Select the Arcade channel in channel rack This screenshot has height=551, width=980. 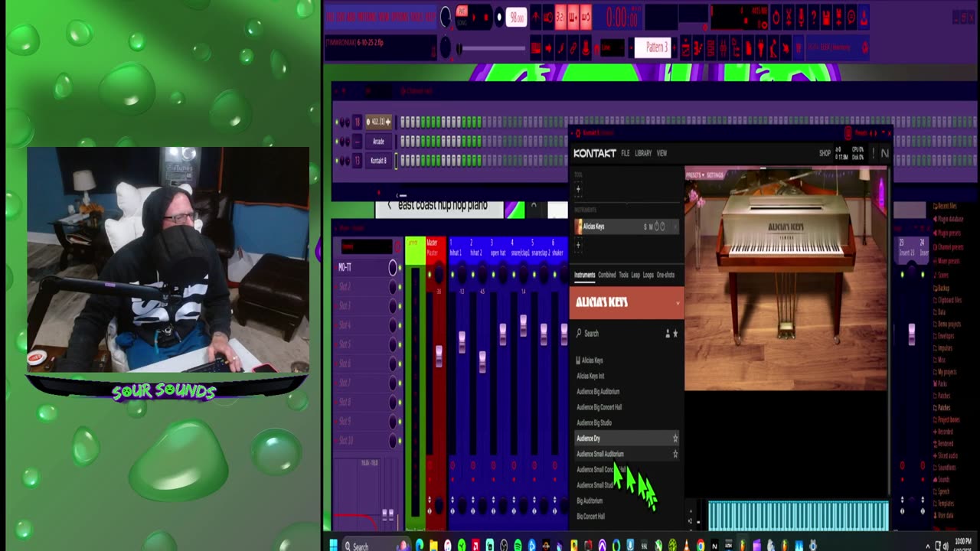[378, 142]
